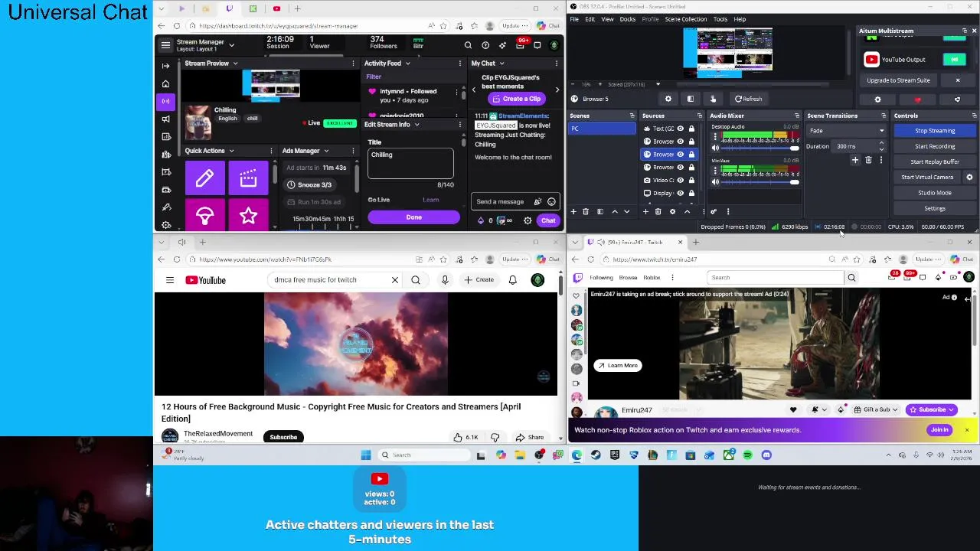Viewport: 980px width, 551px height.
Task: Toggle visibility of Text (GDI) source
Action: 680,129
